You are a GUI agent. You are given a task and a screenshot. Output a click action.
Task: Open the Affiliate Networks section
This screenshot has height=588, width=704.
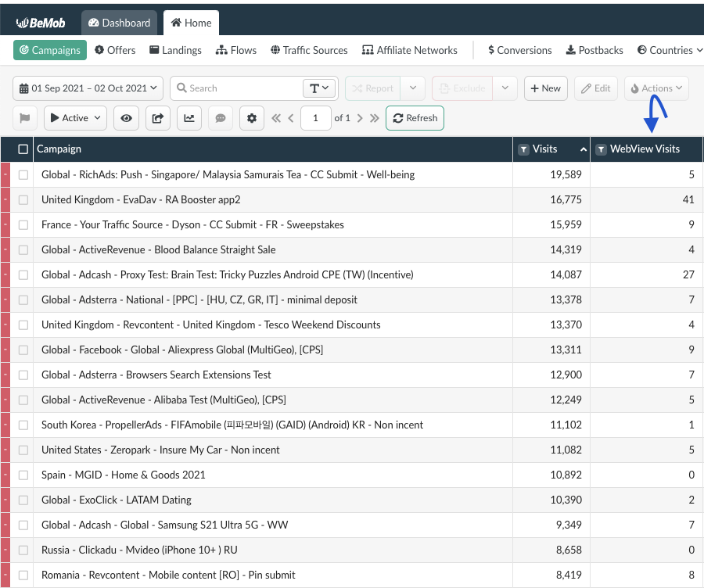pos(410,50)
